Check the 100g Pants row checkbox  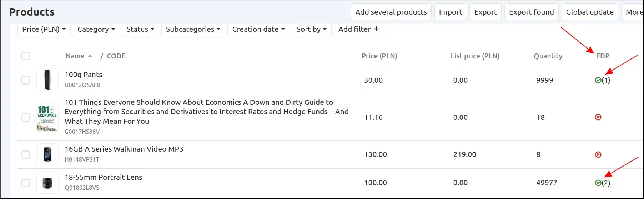pos(26,80)
